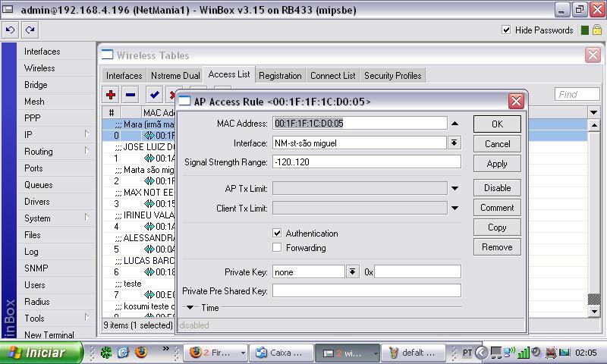Image resolution: width=607 pixels, height=364 pixels.
Task: Open the Caixa mail taskbar item
Action: (x=281, y=353)
